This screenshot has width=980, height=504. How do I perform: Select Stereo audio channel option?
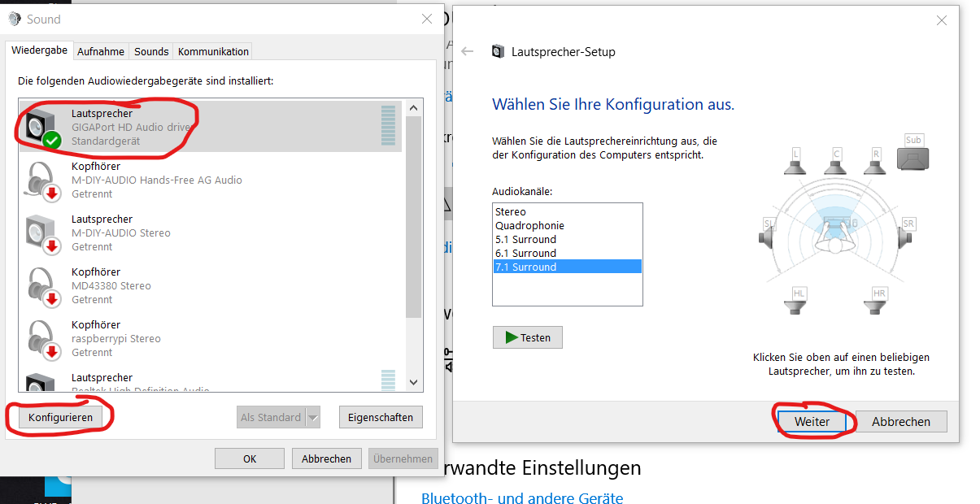coord(511,211)
